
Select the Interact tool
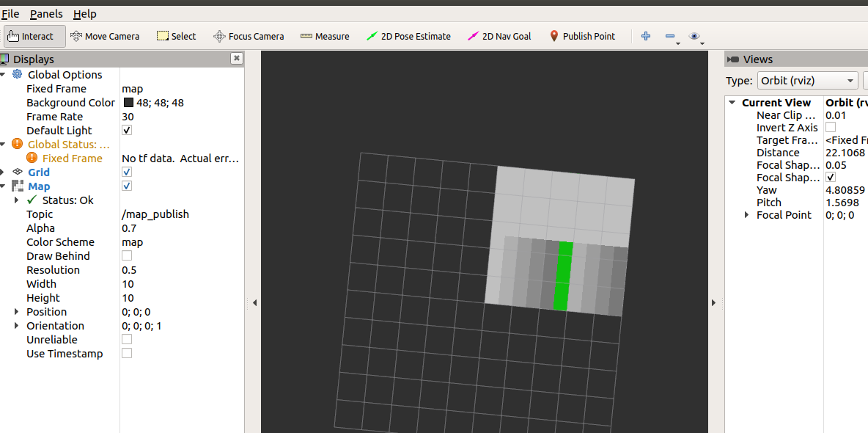point(33,35)
